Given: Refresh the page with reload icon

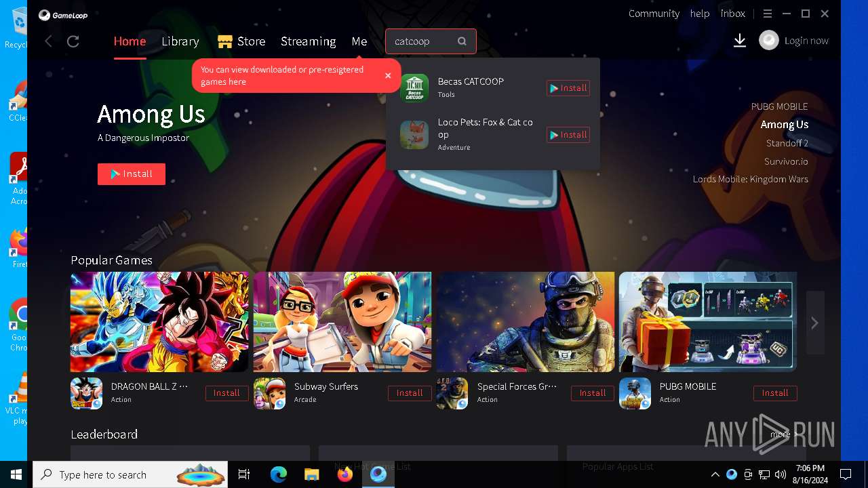Looking at the screenshot, I should (x=73, y=41).
